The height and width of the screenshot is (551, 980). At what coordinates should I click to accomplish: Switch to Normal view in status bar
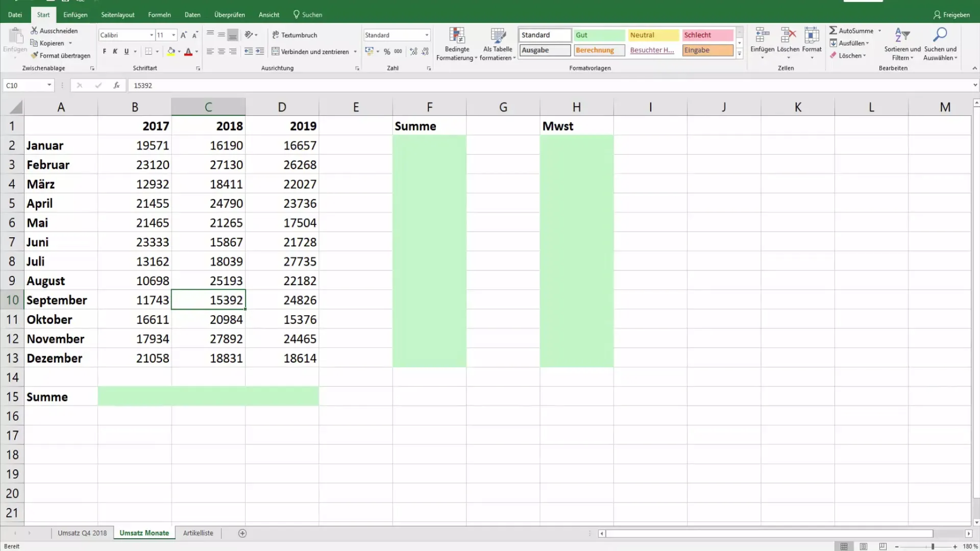pyautogui.click(x=844, y=546)
